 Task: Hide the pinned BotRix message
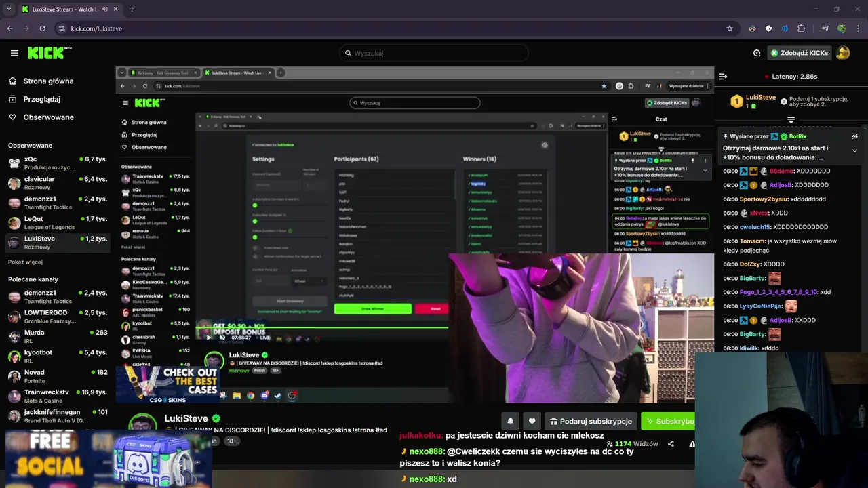[854, 136]
